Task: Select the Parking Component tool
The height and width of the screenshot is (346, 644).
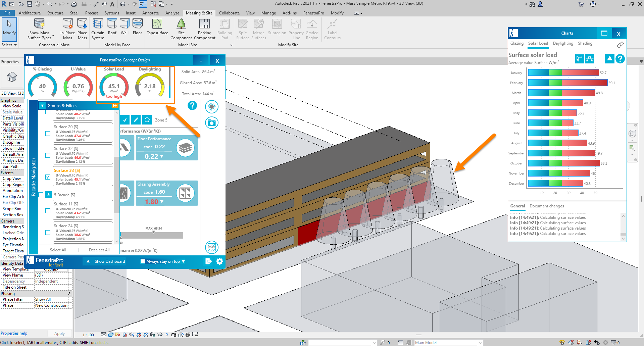Action: point(204,29)
